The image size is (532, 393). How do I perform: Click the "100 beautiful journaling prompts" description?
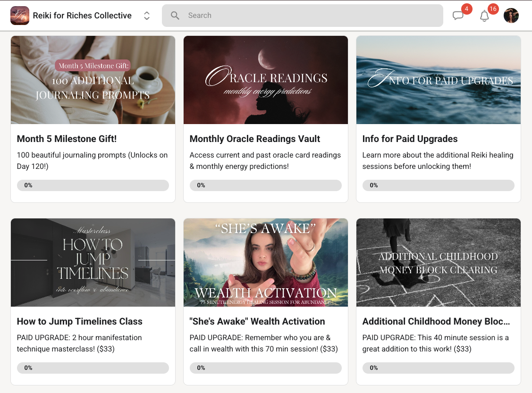click(93, 161)
